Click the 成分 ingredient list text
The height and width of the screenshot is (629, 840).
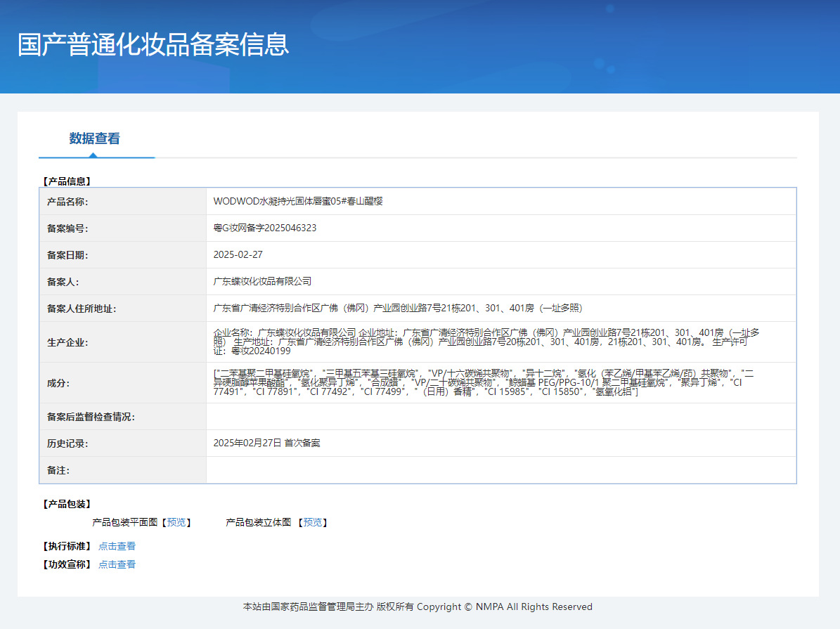(x=483, y=382)
